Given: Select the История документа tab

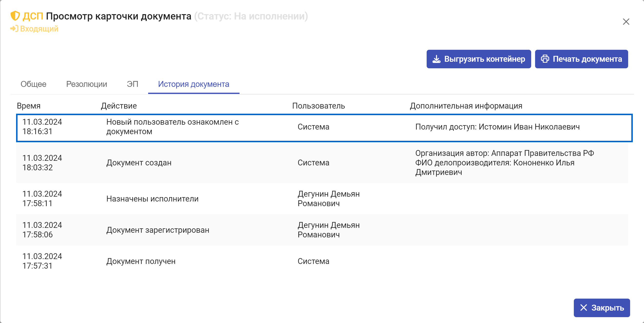Looking at the screenshot, I should pyautogui.click(x=193, y=84).
